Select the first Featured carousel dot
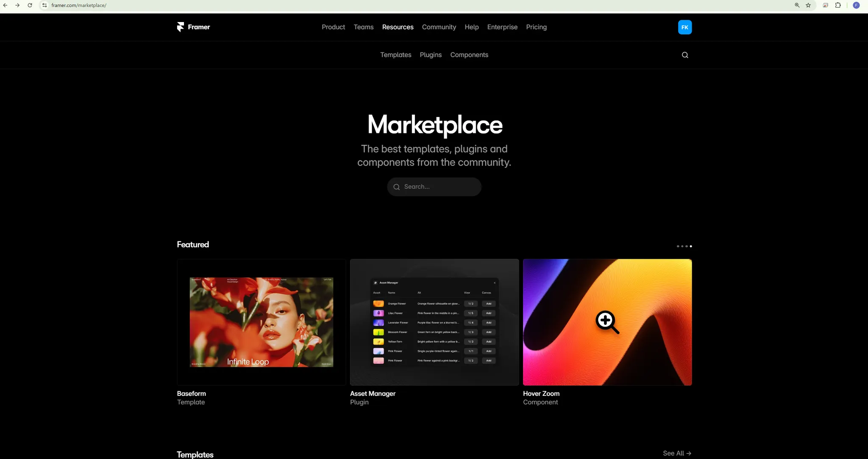The height and width of the screenshot is (459, 868). (678, 246)
